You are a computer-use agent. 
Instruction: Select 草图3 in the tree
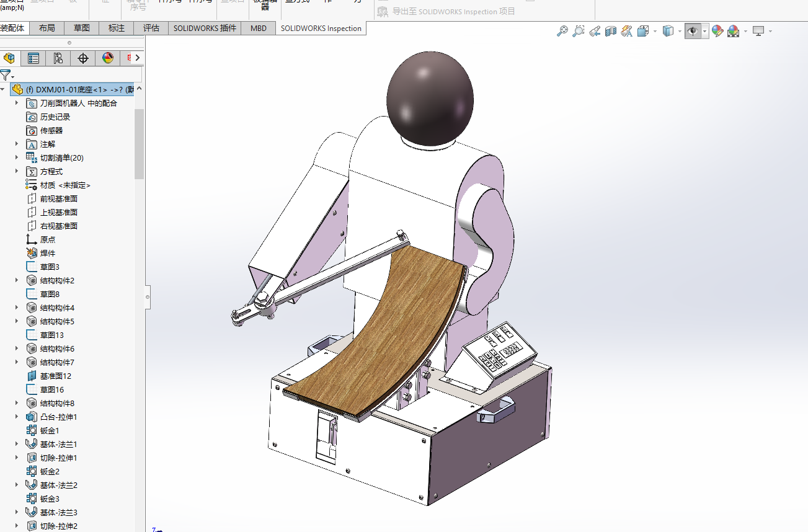pos(50,267)
